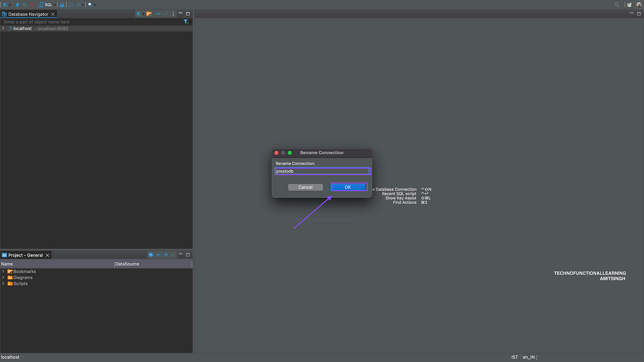The width and height of the screenshot is (644, 362).
Task: Expand the Bookmarks folder
Action: [x=3, y=271]
